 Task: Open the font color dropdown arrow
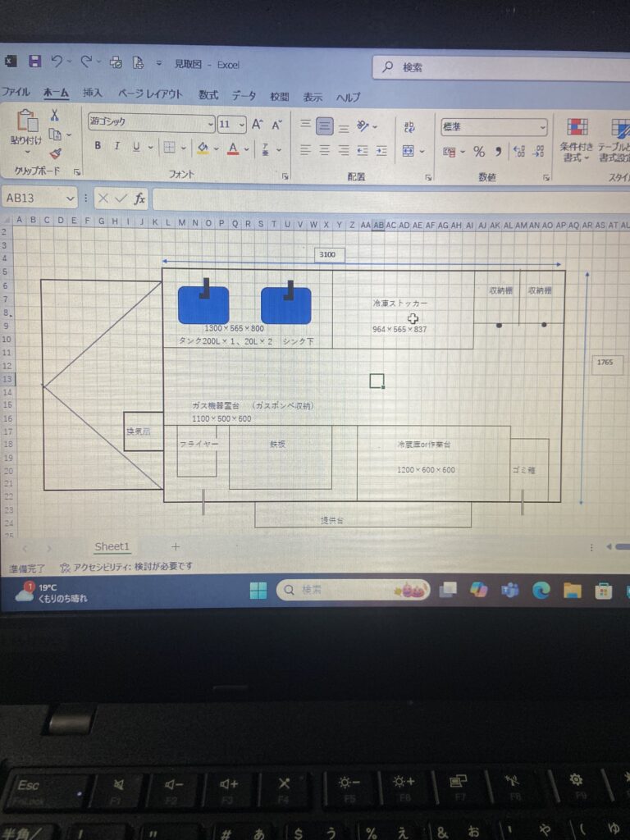246,149
